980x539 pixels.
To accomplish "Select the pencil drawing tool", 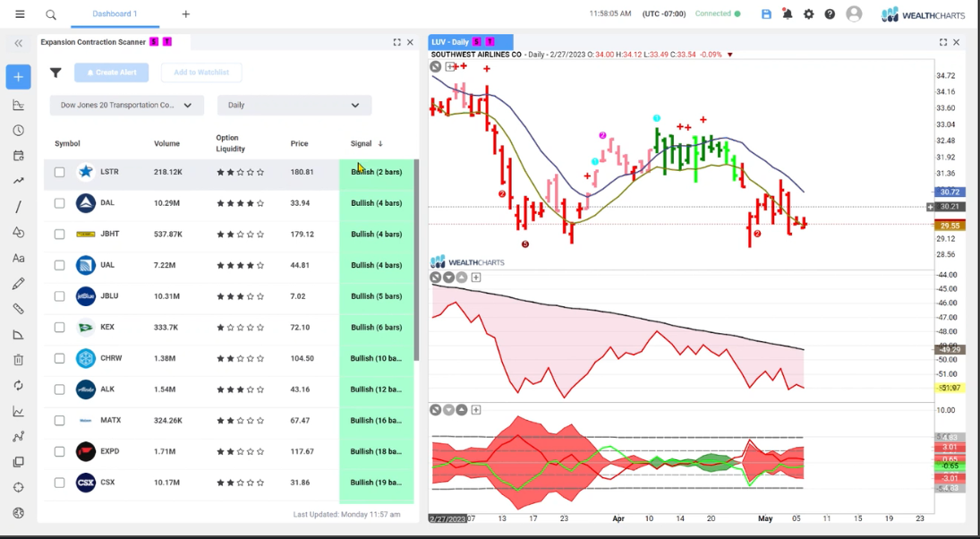I will pyautogui.click(x=18, y=283).
